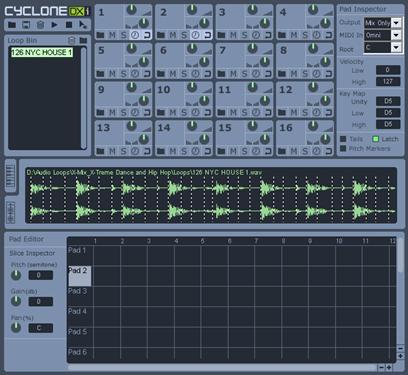Load a loop into Pad 1 via folder icon
408x375 pixels.
coord(100,35)
